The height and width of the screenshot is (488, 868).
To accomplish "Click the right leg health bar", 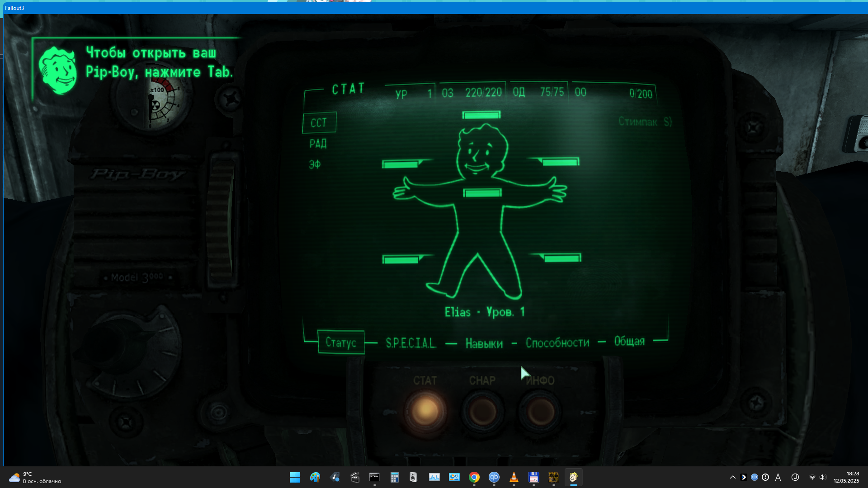I will [562, 258].
